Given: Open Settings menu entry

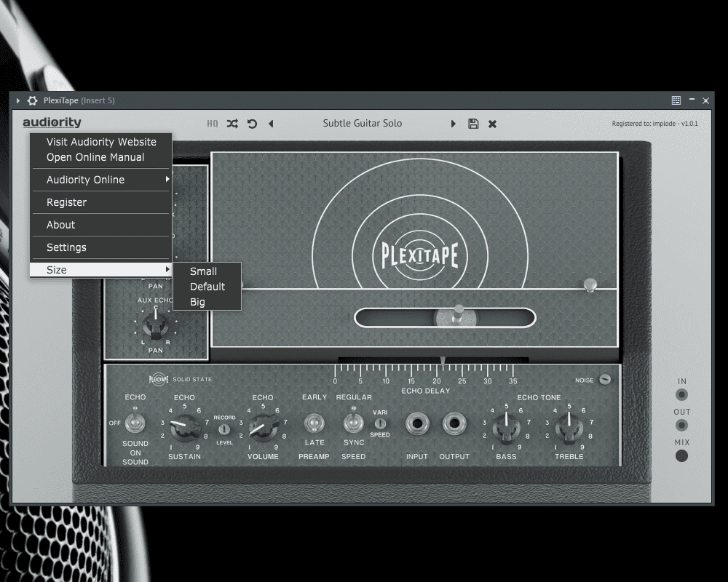Looking at the screenshot, I should (100, 247).
